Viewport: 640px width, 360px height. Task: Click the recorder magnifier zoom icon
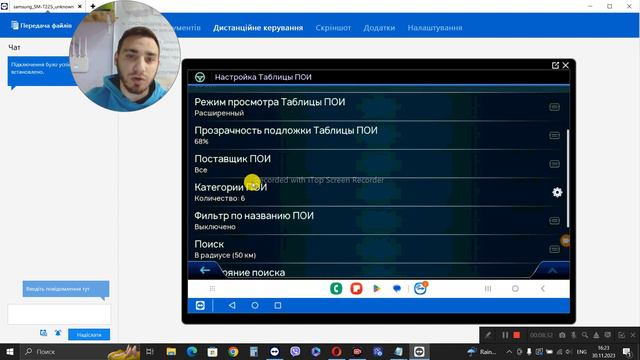tap(585, 335)
